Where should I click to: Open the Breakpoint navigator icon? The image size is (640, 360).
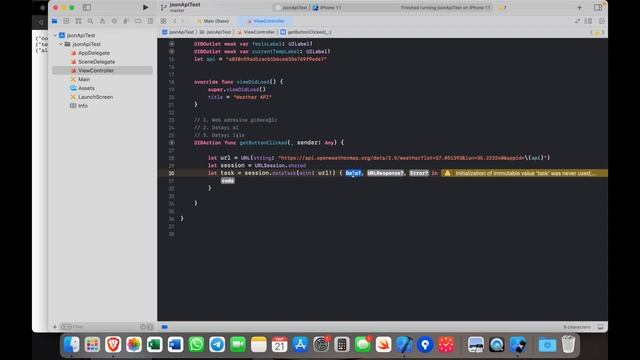[x=138, y=21]
